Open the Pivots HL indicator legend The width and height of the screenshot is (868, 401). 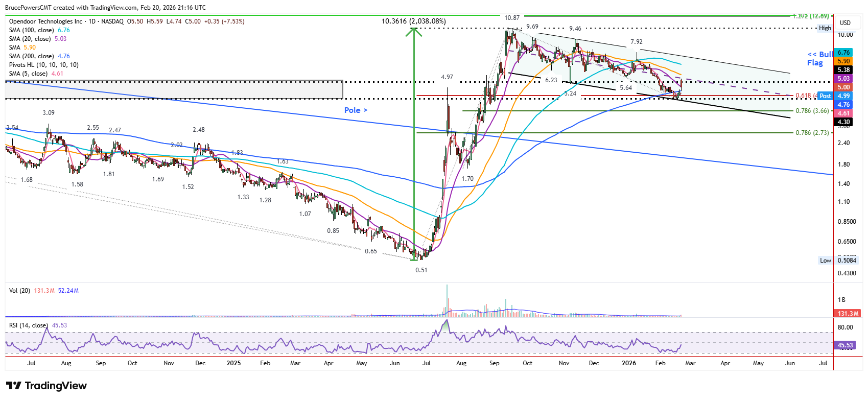44,65
